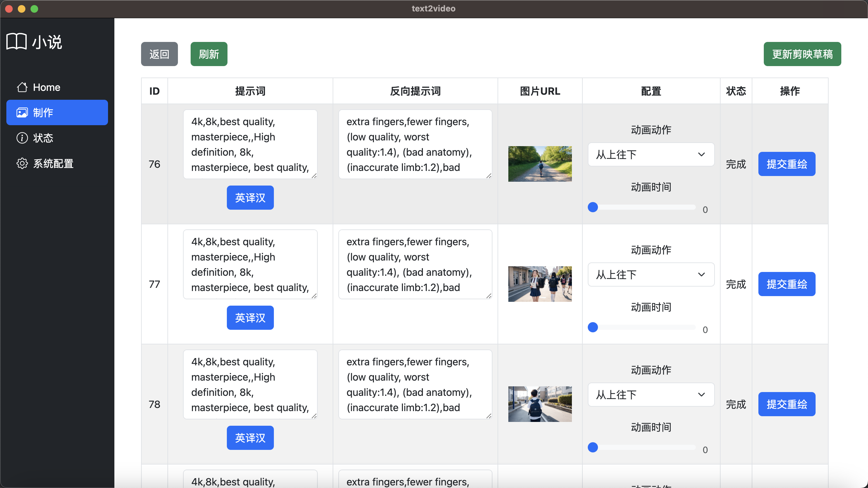
Task: Click the green 刷新 button
Action: [x=208, y=54]
